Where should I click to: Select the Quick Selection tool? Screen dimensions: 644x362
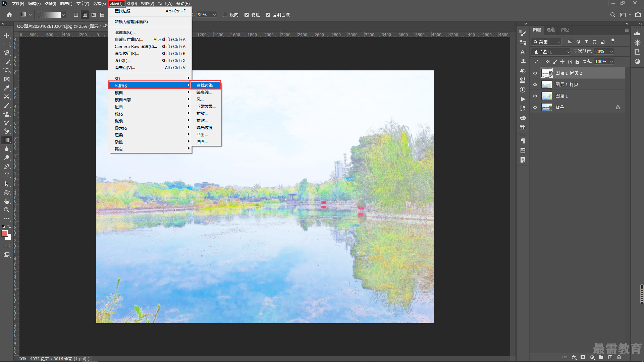point(7,62)
